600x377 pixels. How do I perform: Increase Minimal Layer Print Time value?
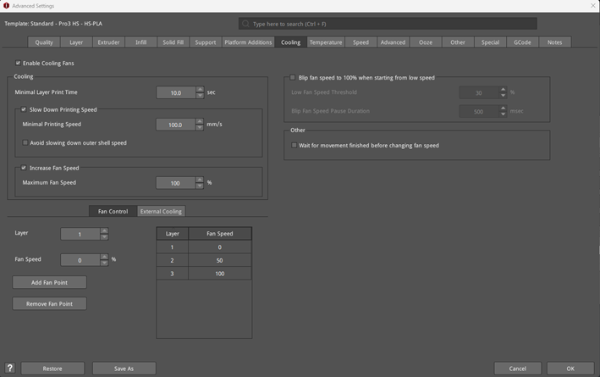tap(200, 90)
